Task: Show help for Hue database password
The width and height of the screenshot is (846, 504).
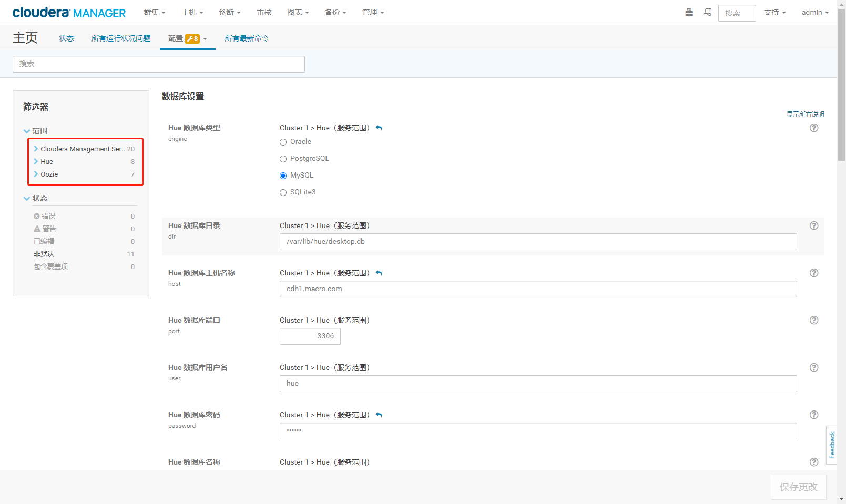Action: point(814,415)
